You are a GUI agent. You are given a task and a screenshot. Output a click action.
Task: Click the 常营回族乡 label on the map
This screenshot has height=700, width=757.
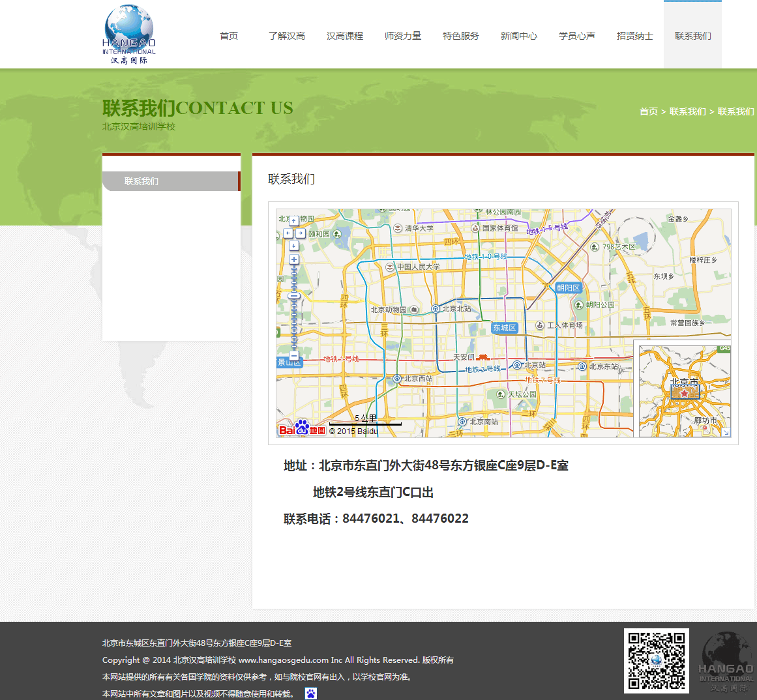687,323
